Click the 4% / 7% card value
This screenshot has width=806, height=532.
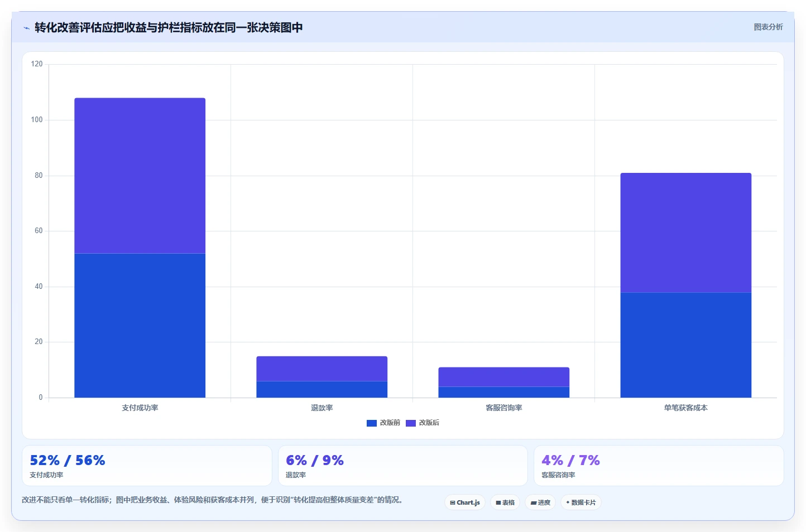(570, 460)
